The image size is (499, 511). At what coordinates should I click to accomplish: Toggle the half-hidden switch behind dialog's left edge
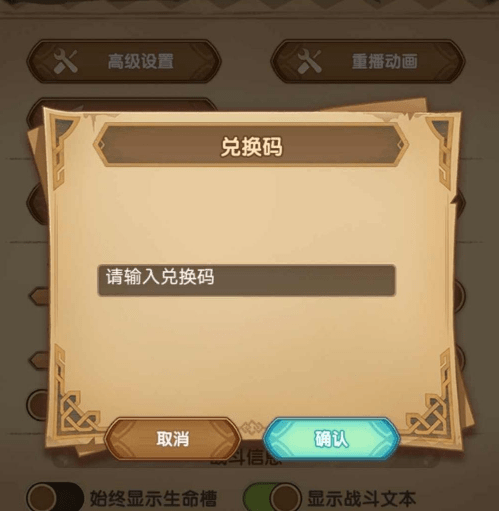pos(37,404)
